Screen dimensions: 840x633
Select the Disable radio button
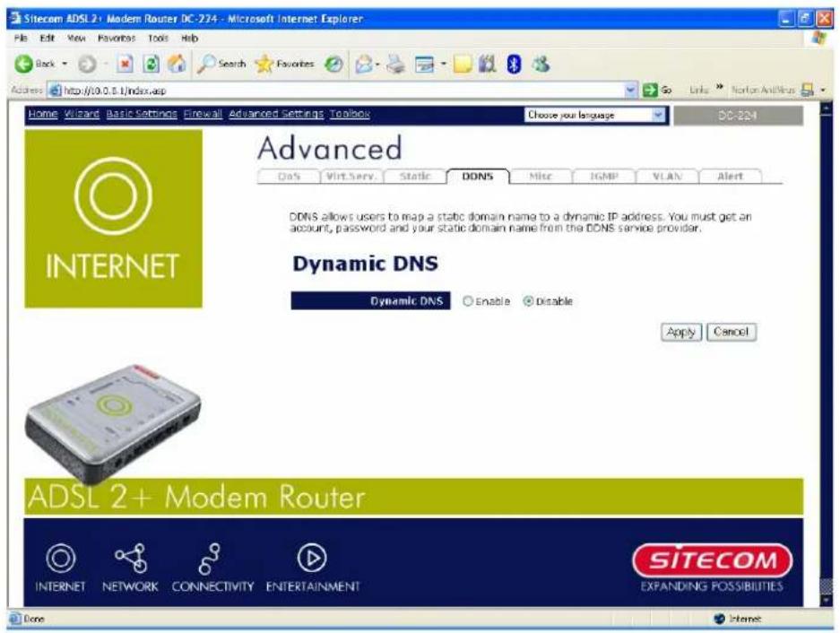(x=528, y=301)
